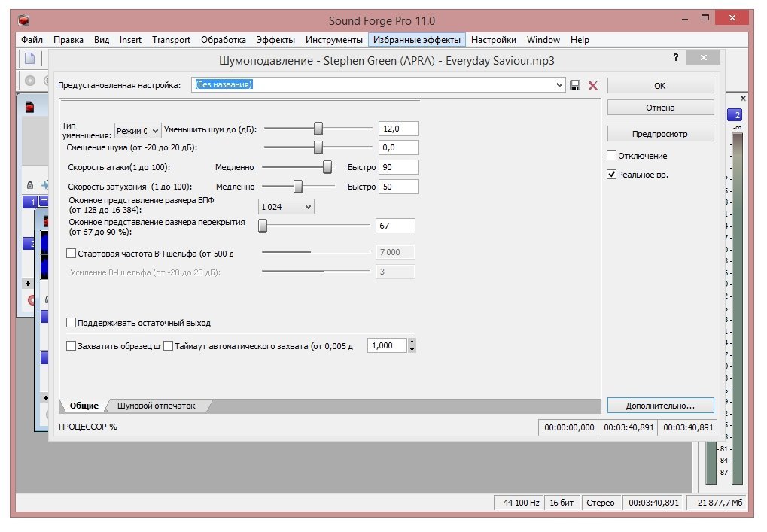
Task: Select the blue channel 1 button in the background window
Action: click(30, 202)
